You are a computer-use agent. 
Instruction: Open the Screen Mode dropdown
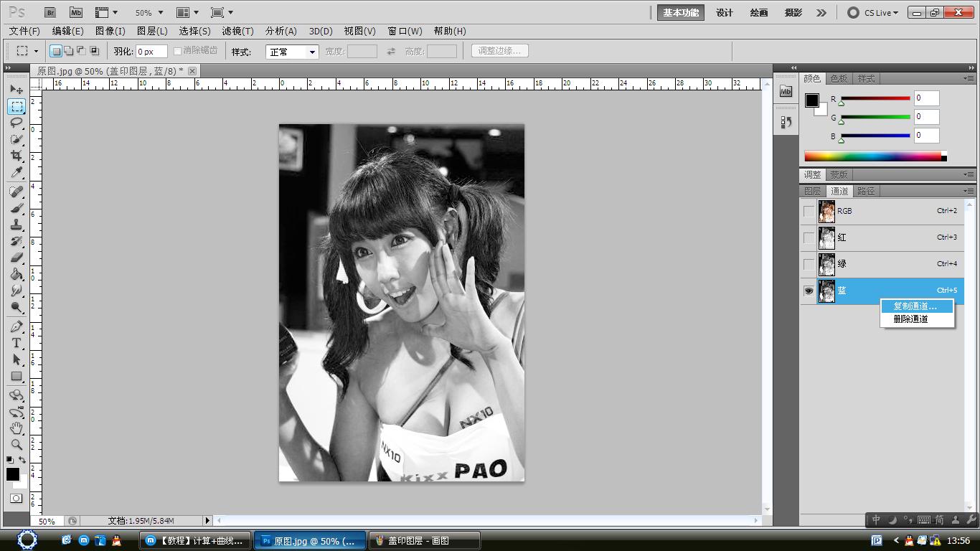(222, 12)
